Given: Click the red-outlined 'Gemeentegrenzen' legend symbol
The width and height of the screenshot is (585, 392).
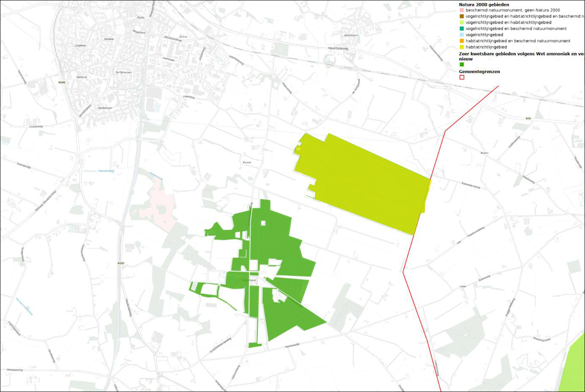Looking at the screenshot, I should [462, 77].
